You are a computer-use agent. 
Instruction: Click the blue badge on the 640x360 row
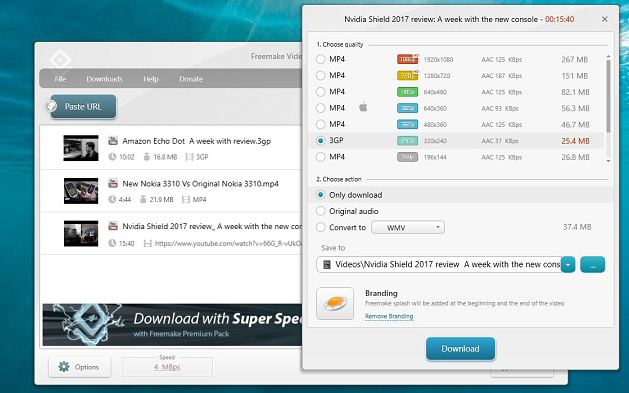coord(408,108)
